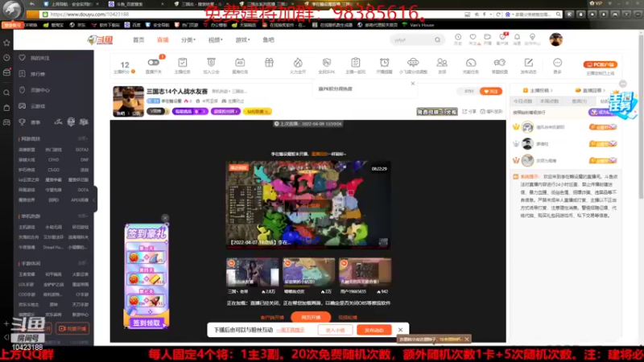Close the PK积分 popup
This screenshot has width=644, height=362.
pyautogui.click(x=413, y=84)
